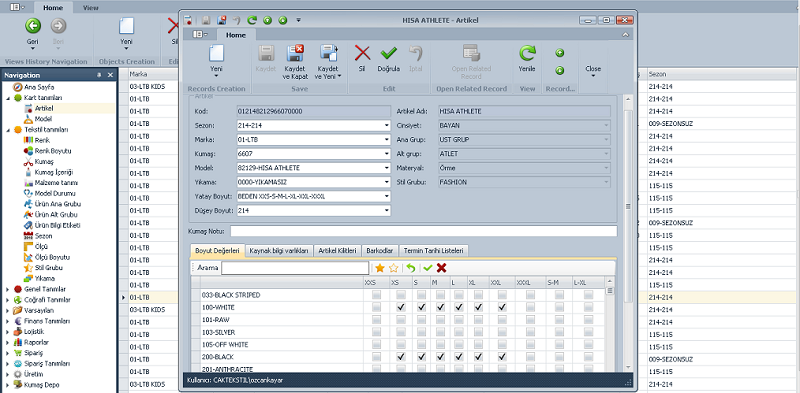Collapse the Tekstil tanımları tree node
Image resolution: width=800 pixels, height=393 pixels.
click(7, 130)
